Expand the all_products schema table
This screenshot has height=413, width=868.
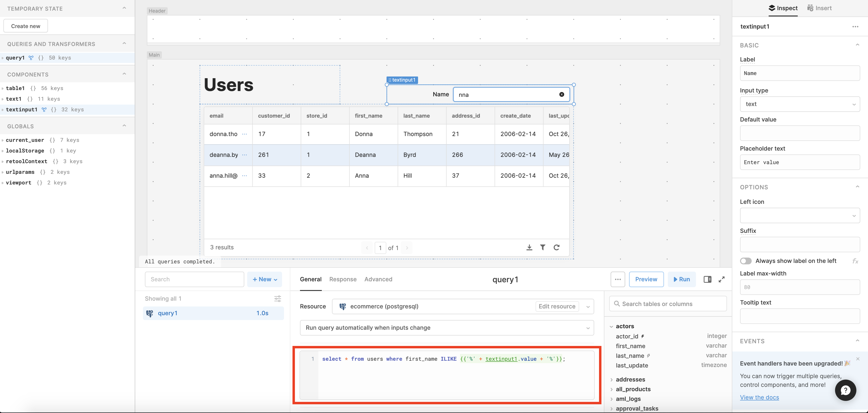pyautogui.click(x=612, y=390)
